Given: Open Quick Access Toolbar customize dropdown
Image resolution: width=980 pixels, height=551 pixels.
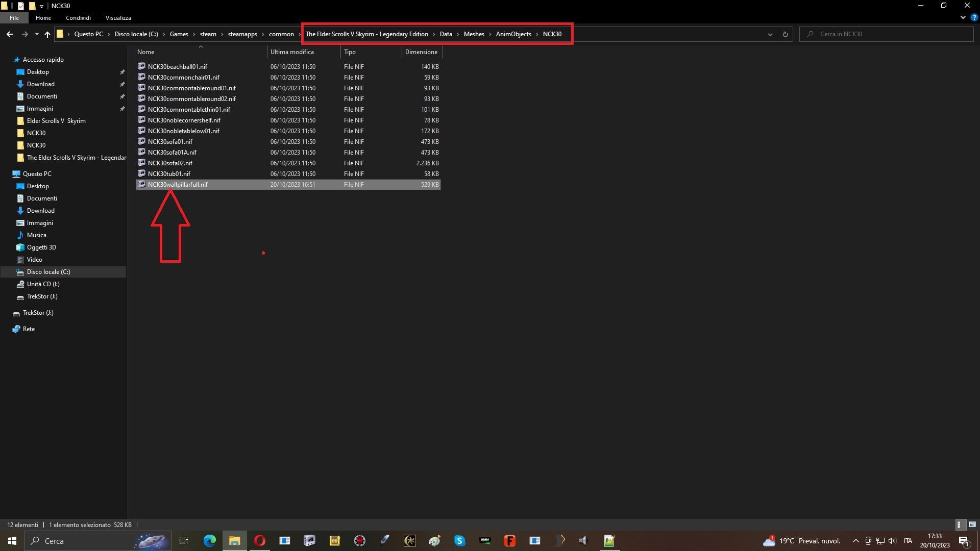Looking at the screenshot, I should click(41, 6).
